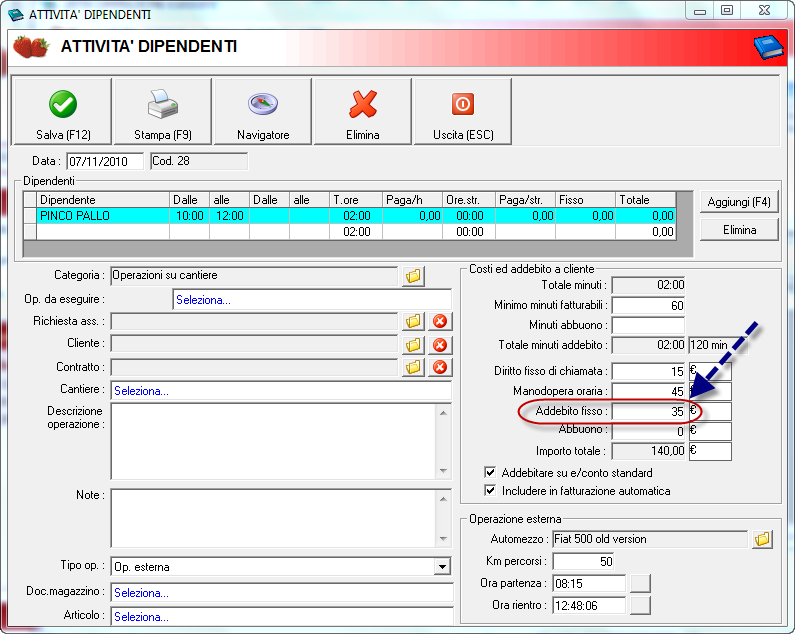Click the Minimo minuti fatturabili field

[x=648, y=305]
